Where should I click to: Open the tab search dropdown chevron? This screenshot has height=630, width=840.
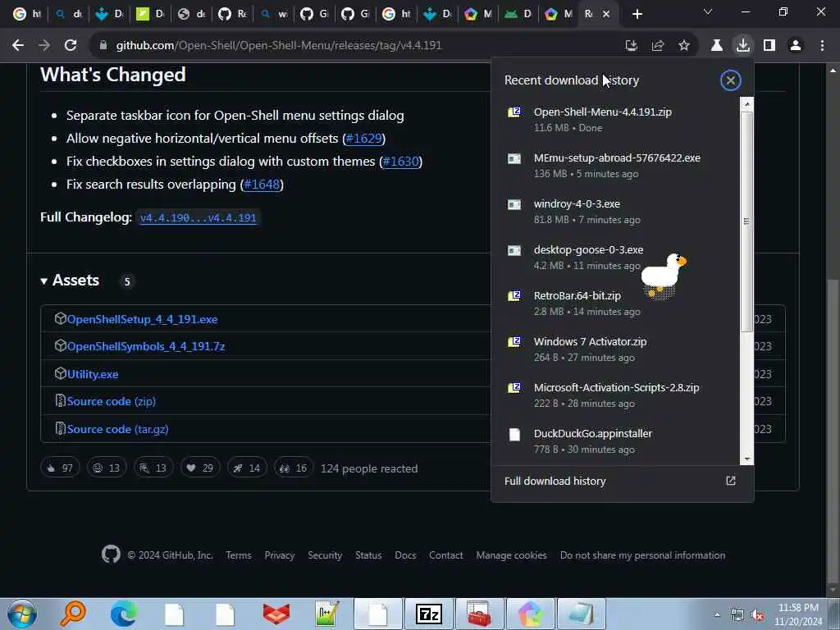click(708, 11)
